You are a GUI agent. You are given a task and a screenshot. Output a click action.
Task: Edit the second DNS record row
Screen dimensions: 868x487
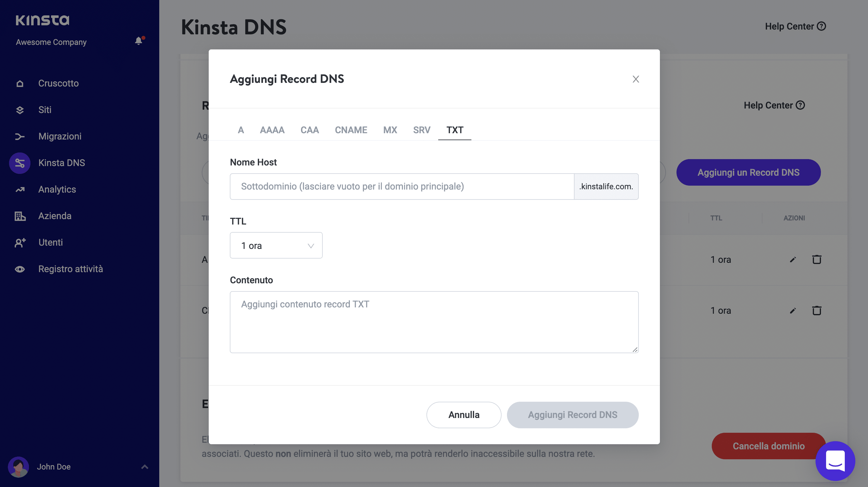click(x=793, y=310)
